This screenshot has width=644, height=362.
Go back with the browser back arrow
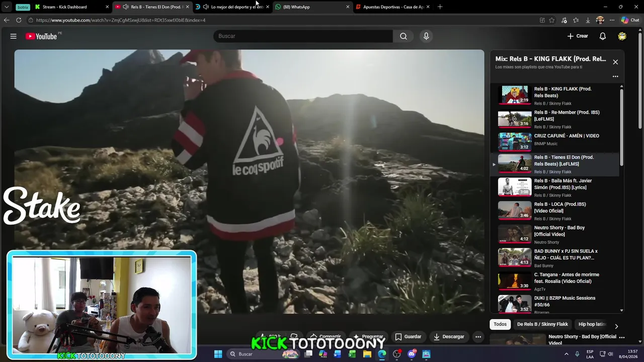pyautogui.click(x=7, y=20)
